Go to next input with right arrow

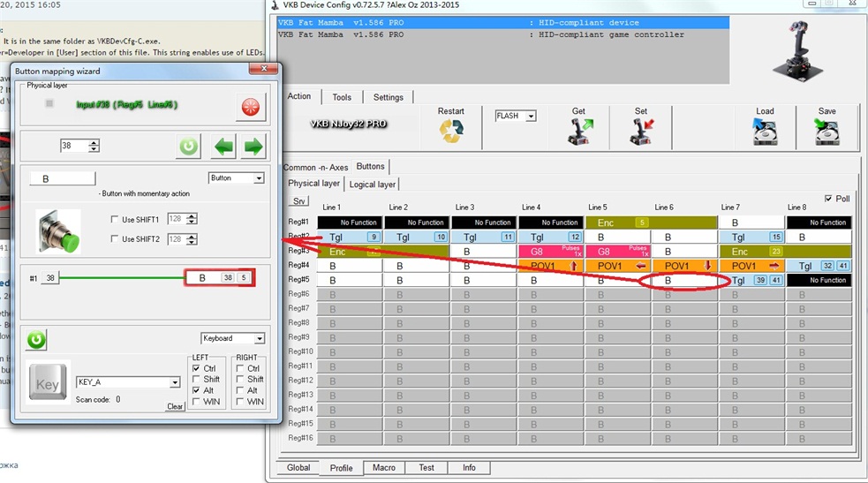pyautogui.click(x=253, y=147)
